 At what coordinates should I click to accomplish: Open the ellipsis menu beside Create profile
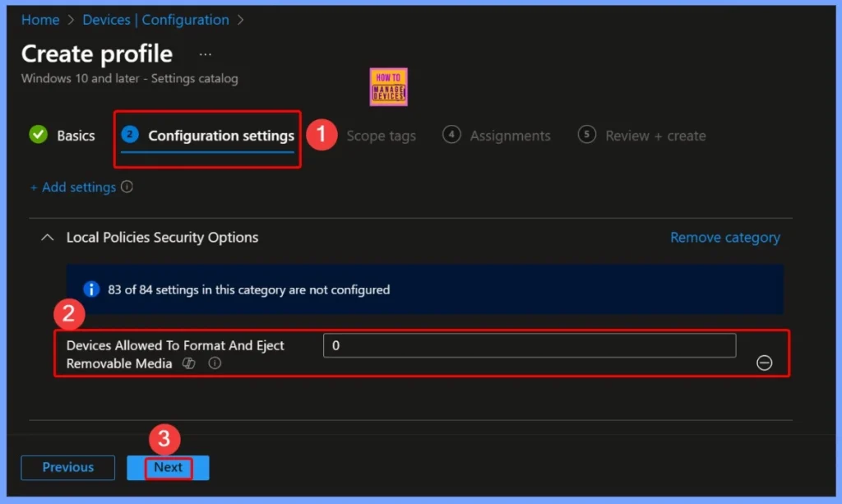click(x=206, y=54)
